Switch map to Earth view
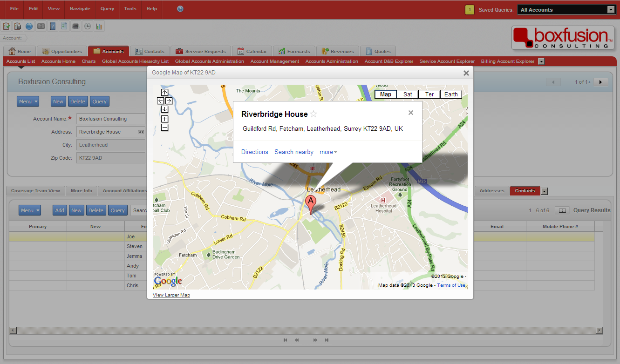Screen dimensions: 620x364 pyautogui.click(x=451, y=94)
